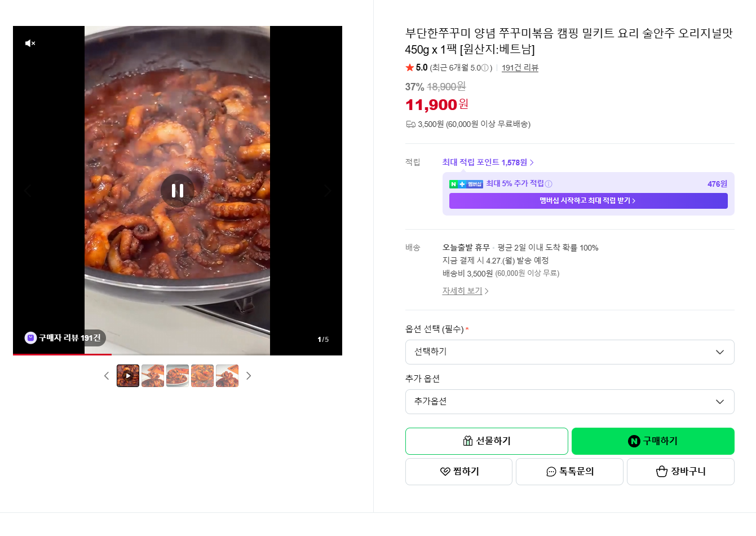Pause the playing product video

(x=177, y=190)
